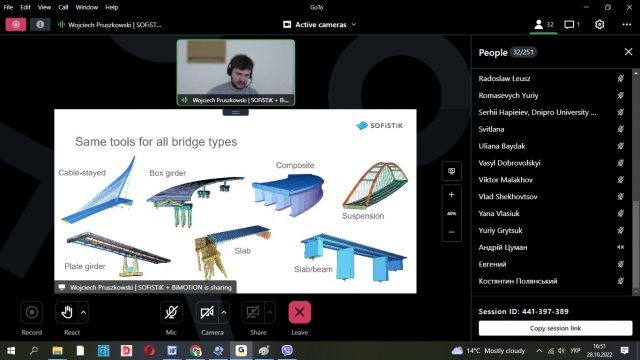Screen dimensions: 640x360
Task: Toggle the Mic mute button
Action: [x=171, y=312]
